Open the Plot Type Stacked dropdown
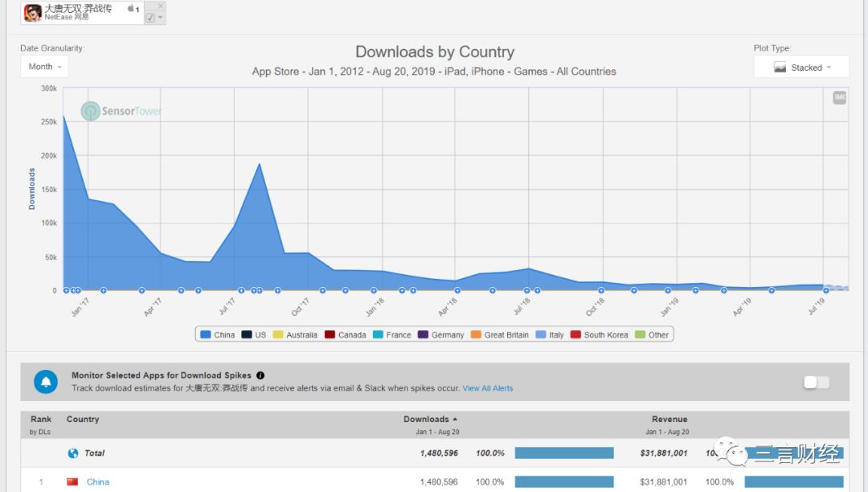Viewport: 868px width, 492px height. click(x=801, y=68)
